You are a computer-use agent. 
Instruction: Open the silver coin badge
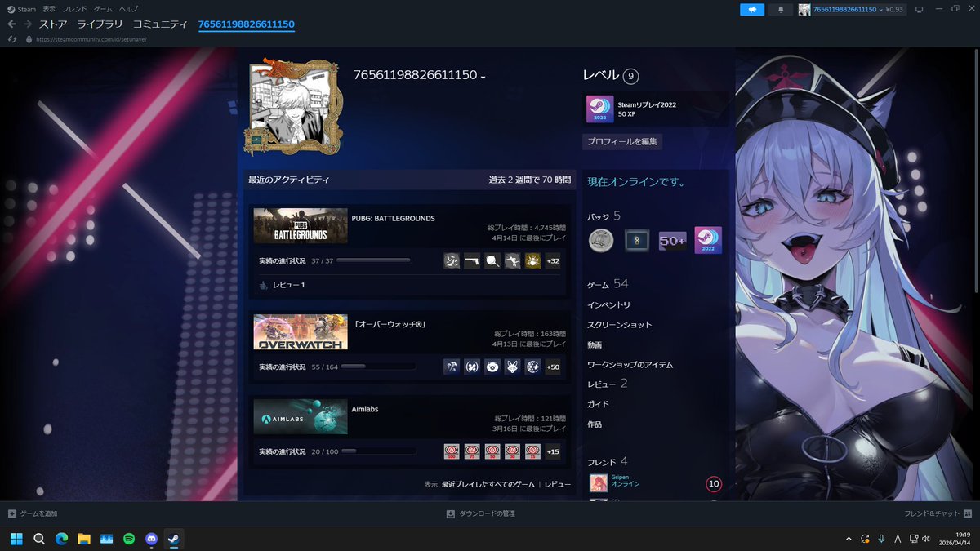tap(601, 240)
